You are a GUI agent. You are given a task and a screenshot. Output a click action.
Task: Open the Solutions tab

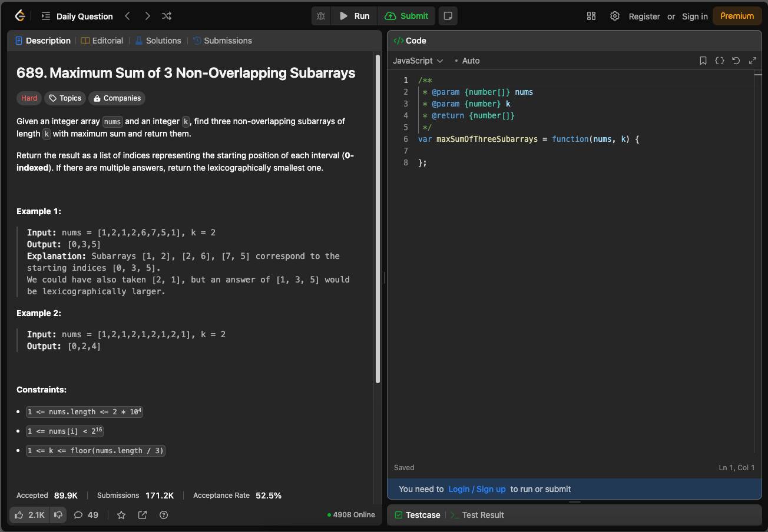click(x=158, y=41)
